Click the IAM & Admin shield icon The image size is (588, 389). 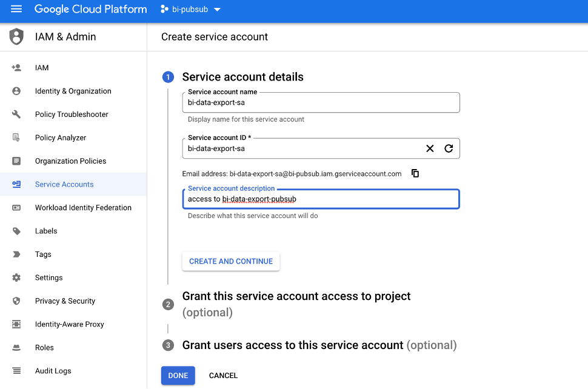pos(16,36)
